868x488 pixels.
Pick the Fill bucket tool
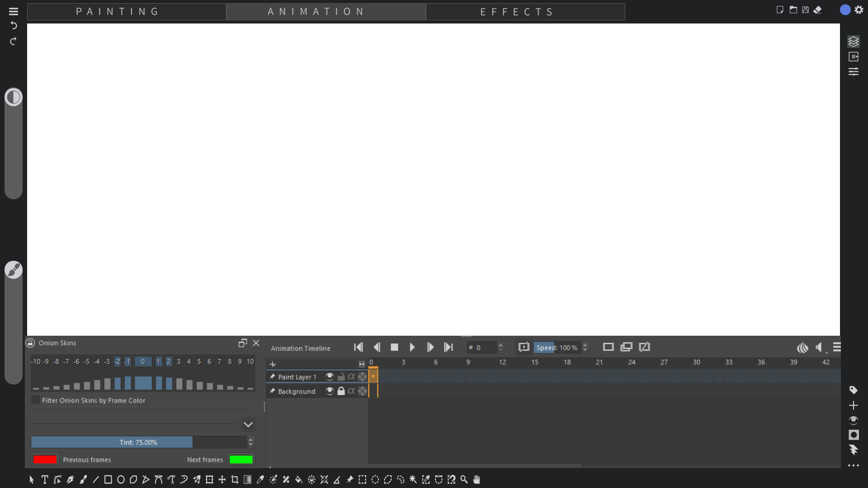pyautogui.click(x=298, y=479)
